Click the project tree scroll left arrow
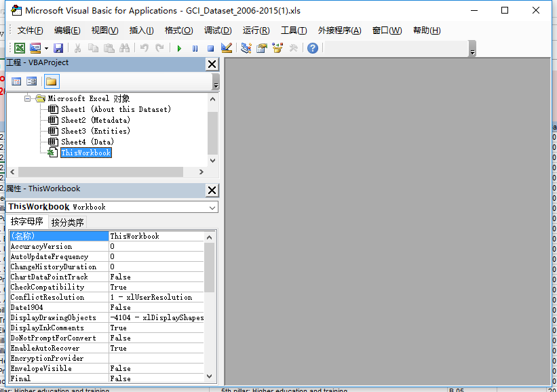Image resolution: width=557 pixels, height=392 pixels. click(x=12, y=172)
